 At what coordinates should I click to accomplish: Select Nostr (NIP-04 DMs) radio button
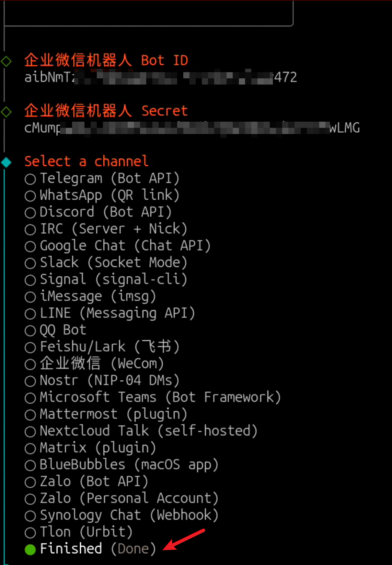[30, 381]
